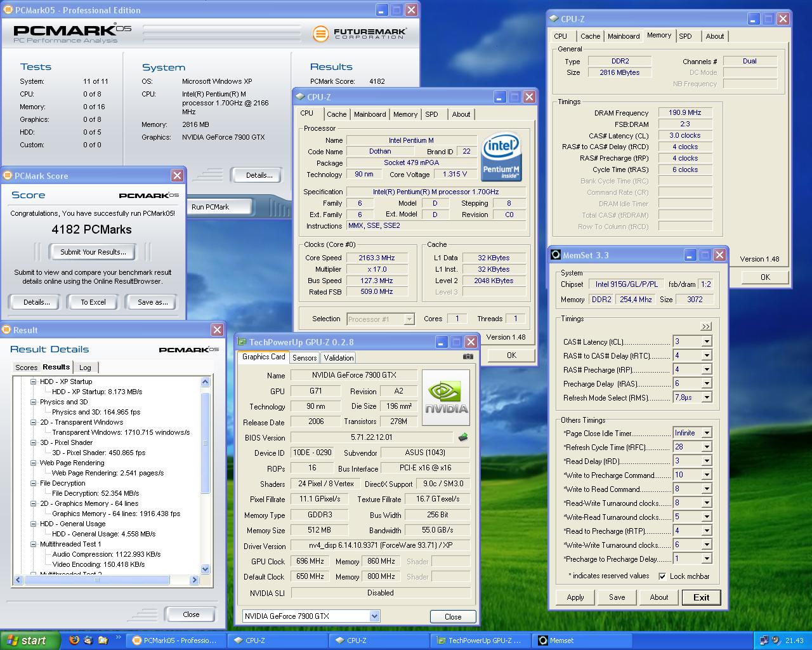Click Close button in Result window
This screenshot has height=650, width=812.
(x=191, y=614)
